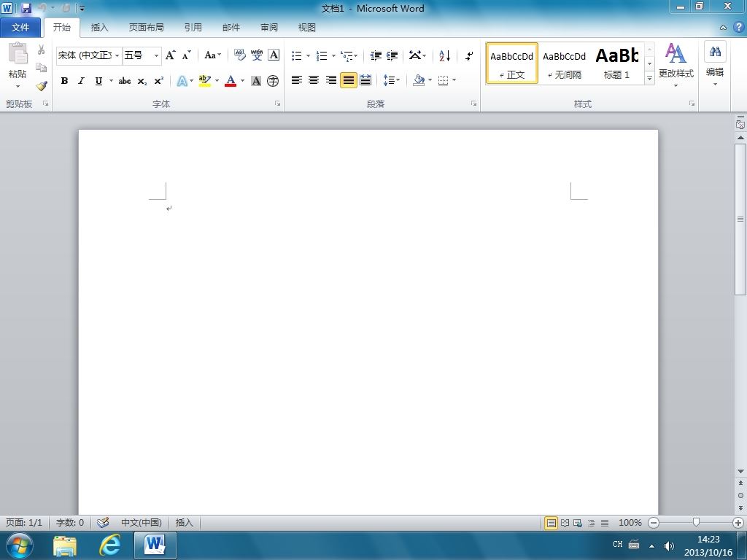Image resolution: width=747 pixels, height=560 pixels.
Task: Switch to the 页面布局 Page Layout tab
Action: click(x=146, y=28)
